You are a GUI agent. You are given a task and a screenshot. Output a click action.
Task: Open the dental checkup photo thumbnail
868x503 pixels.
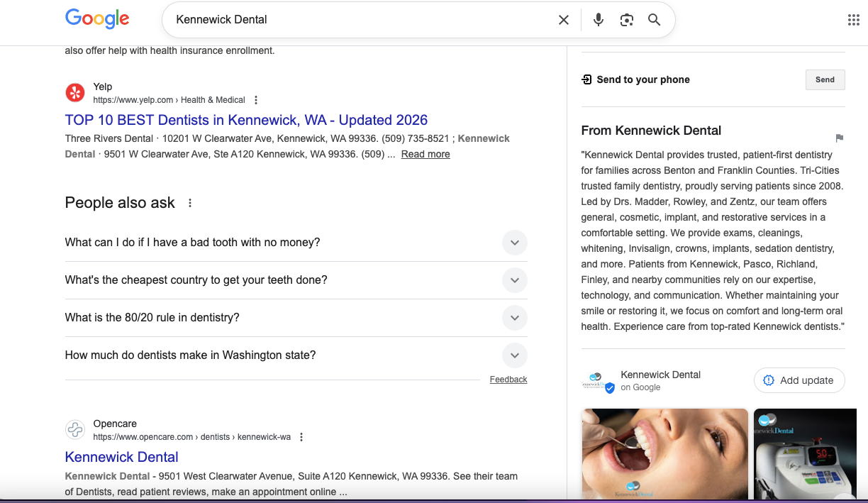(664, 454)
